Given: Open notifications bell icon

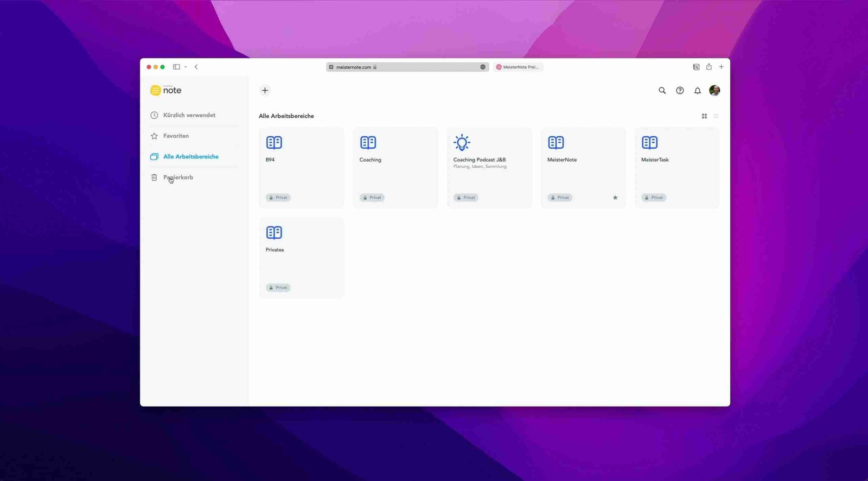Looking at the screenshot, I should (698, 91).
